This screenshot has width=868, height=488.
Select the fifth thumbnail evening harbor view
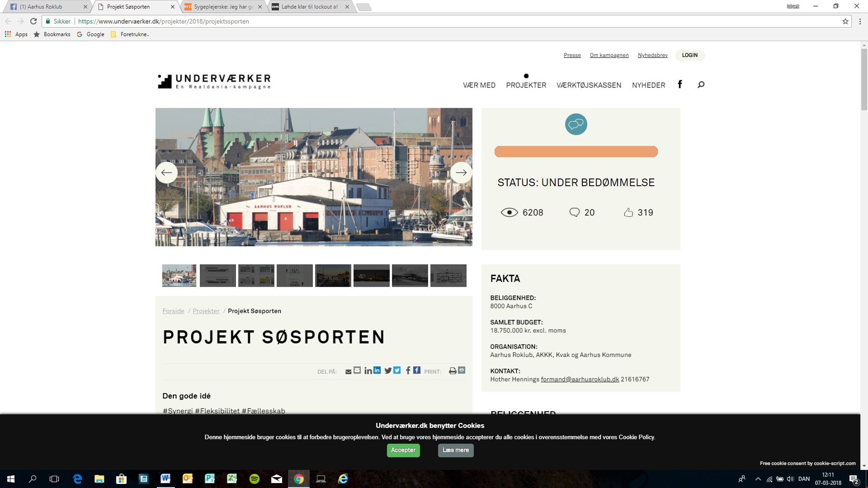pyautogui.click(x=333, y=276)
